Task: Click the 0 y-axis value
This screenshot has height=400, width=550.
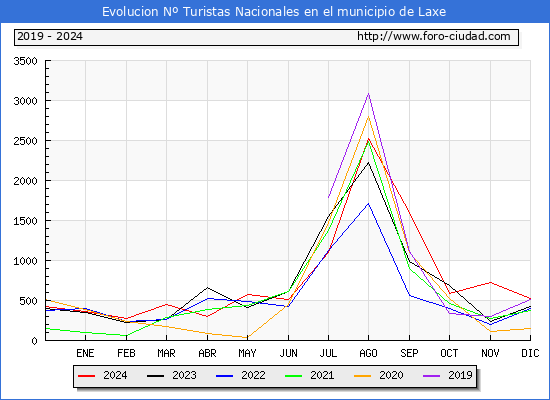Action: (x=34, y=341)
